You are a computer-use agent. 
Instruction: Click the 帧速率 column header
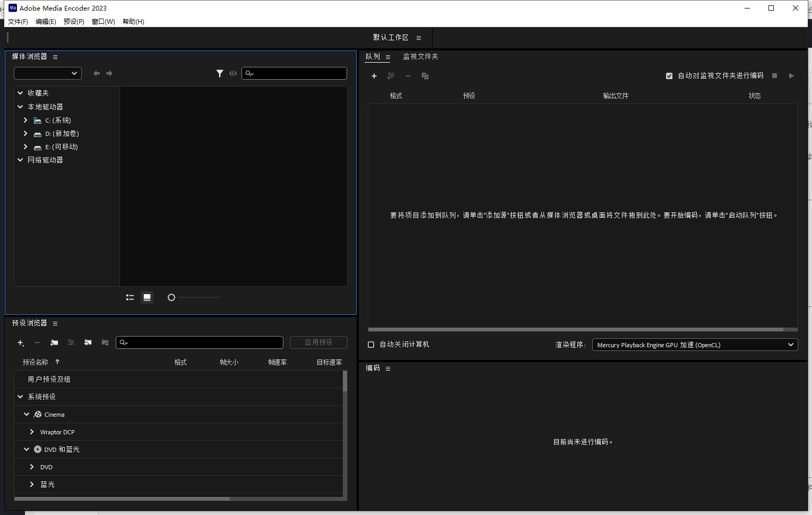point(277,362)
